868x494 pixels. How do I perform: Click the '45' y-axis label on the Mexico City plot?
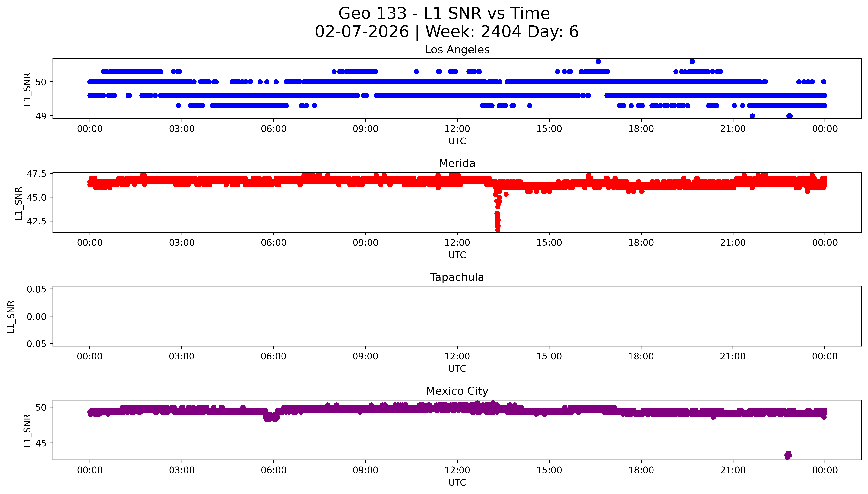click(41, 443)
